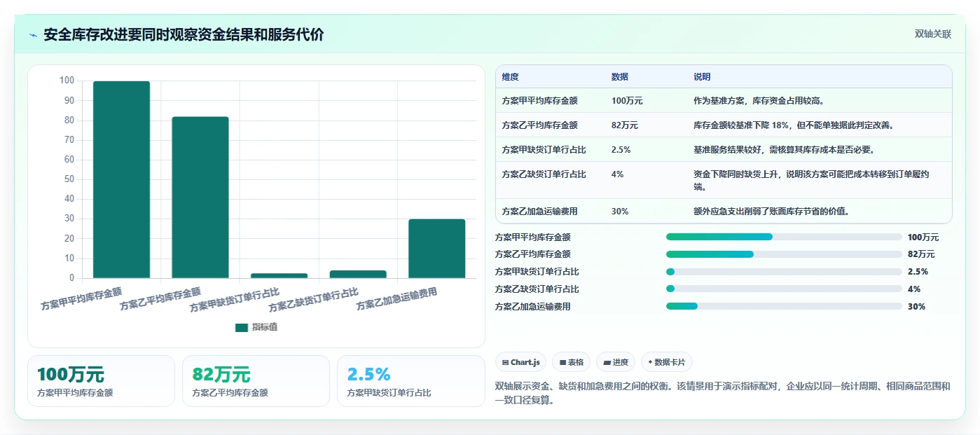This screenshot has width=980, height=435.
Task: Click the 数据 table column header
Action: [x=620, y=77]
